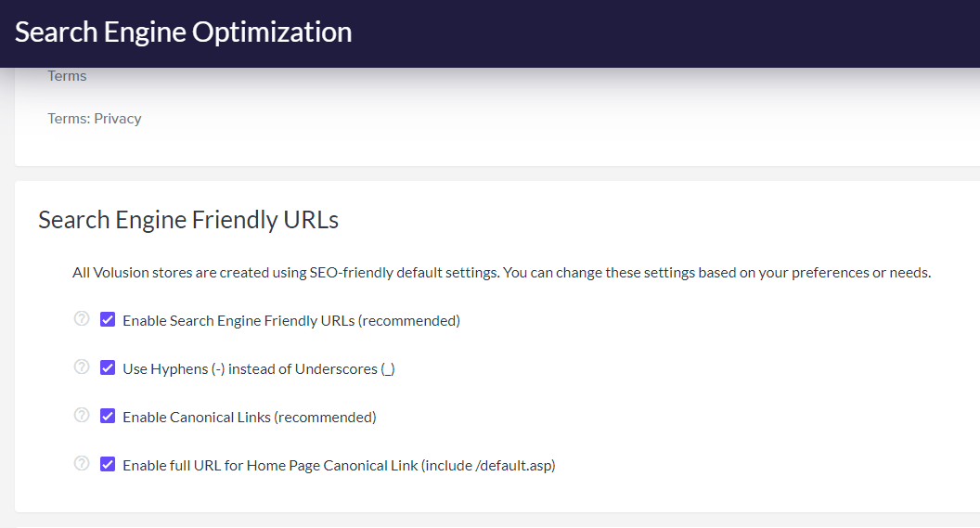Open help icon beside Use Hyphens option
Screen dimensions: 980x528
[82, 367]
